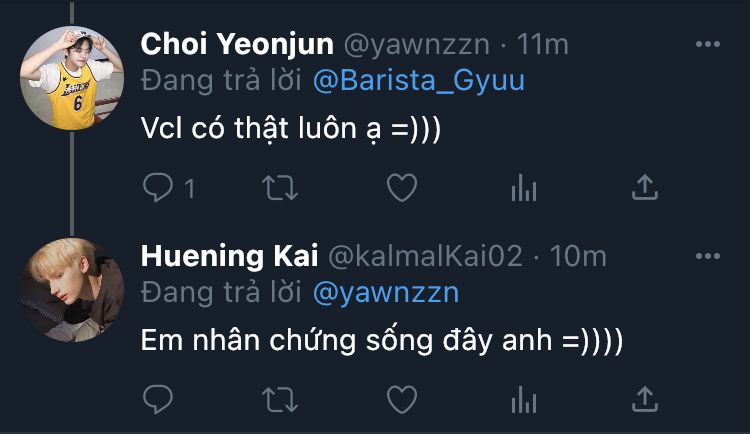This screenshot has height=434, width=750.
Task: Click the Huening Kai display name
Action: click(229, 257)
